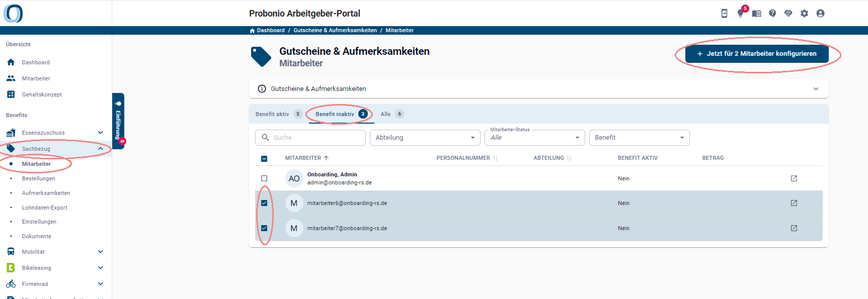Open Lohndaten-Export in the sidebar
Image resolution: width=868 pixels, height=299 pixels.
click(x=45, y=208)
